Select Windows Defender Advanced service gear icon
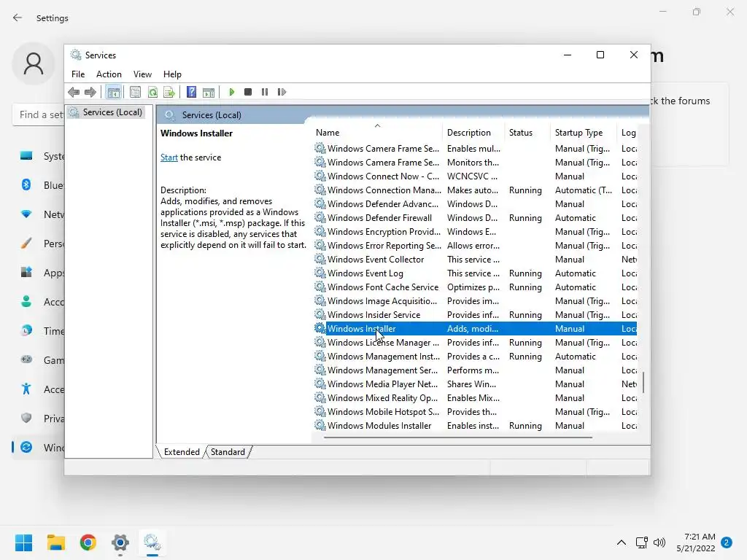The height and width of the screenshot is (560, 747). 320,204
